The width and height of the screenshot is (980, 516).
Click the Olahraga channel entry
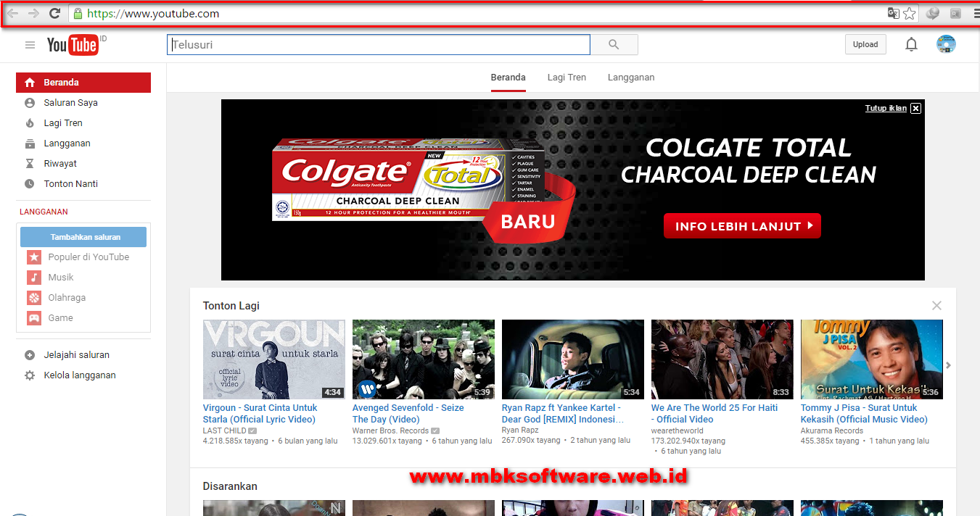tap(83, 298)
